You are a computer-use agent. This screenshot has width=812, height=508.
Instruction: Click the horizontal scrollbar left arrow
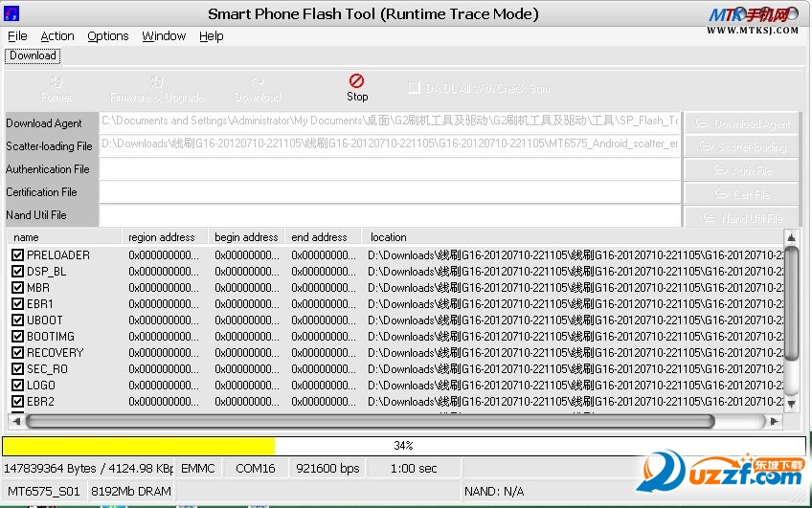coord(16,421)
